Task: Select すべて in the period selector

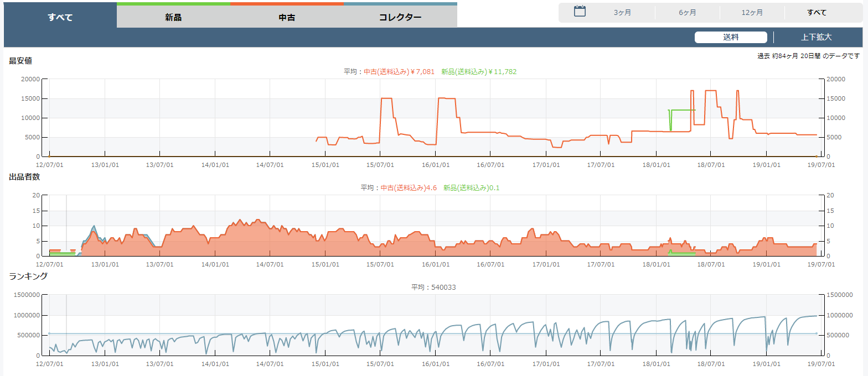Action: click(x=817, y=13)
